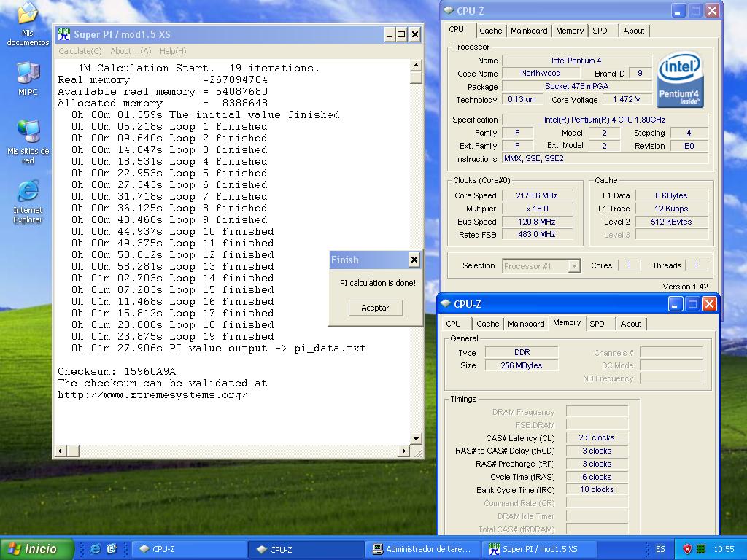Click Core Voltage value 1.472 V
The width and height of the screenshot is (747, 560).
pos(626,99)
